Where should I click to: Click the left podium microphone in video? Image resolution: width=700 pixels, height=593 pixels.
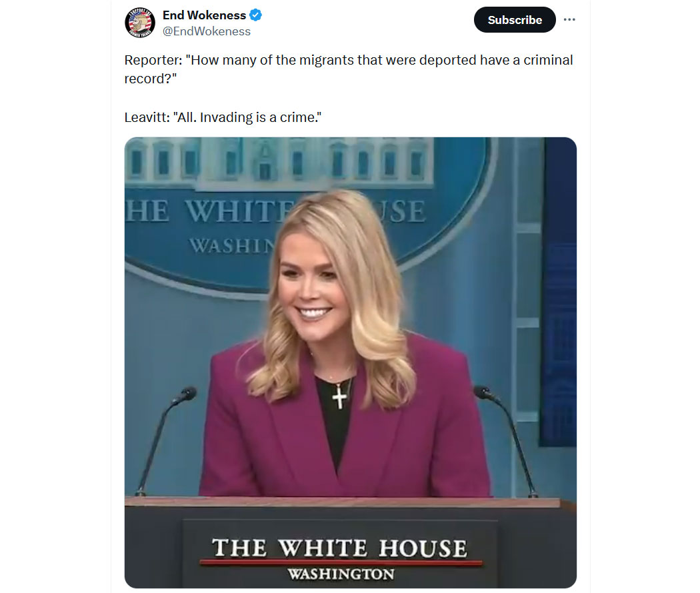(x=166, y=441)
